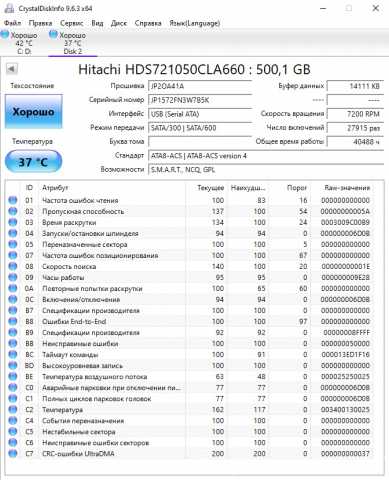Click the Текущее column header
Image resolution: width=389 pixels, height=480 pixels.
pyautogui.click(x=211, y=188)
